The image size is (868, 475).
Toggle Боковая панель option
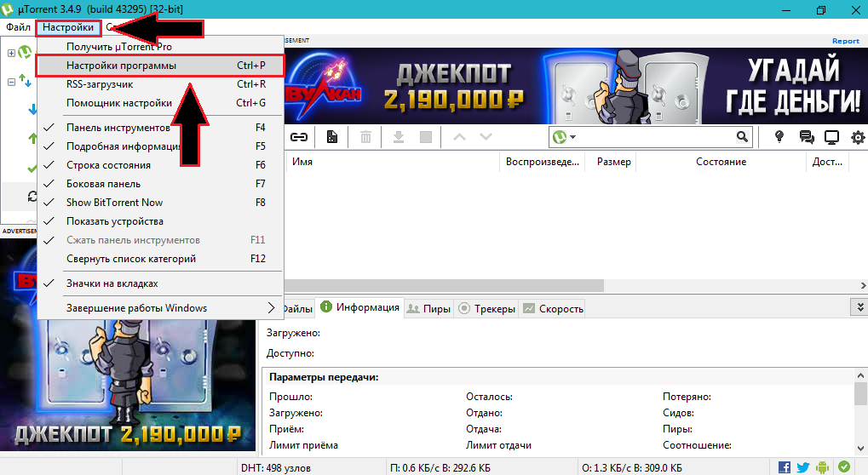click(x=160, y=184)
